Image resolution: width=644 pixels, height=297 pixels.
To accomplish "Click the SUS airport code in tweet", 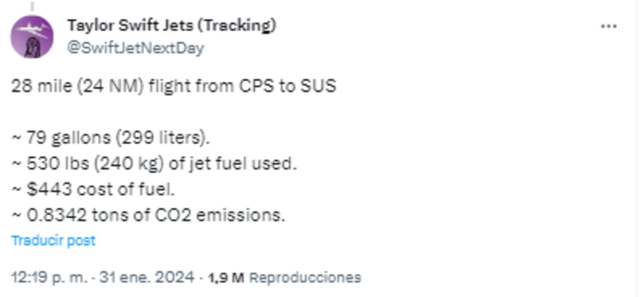I will click(318, 86).
